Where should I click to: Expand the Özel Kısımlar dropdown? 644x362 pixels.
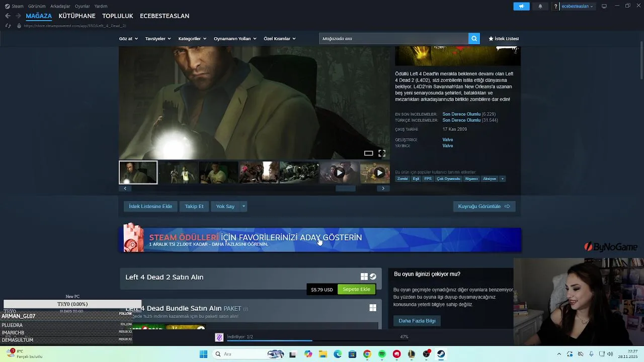click(280, 39)
